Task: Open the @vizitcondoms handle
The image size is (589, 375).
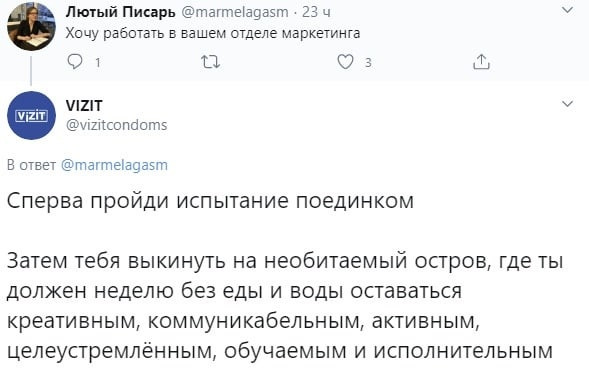Action: (x=116, y=125)
